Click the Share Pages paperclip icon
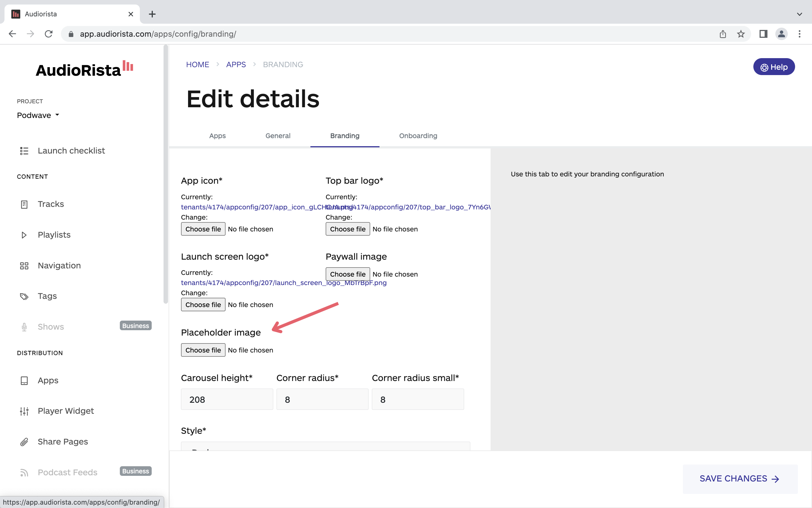The height and width of the screenshot is (508, 812). pyautogui.click(x=24, y=442)
